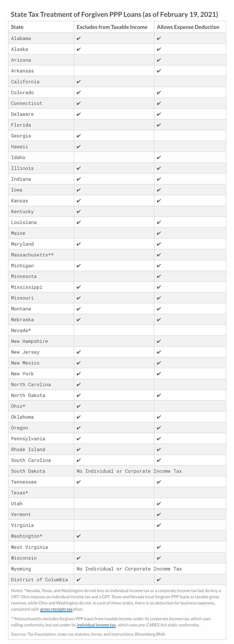This screenshot has height=644, width=234.
Task: Click Arizona's Allows Expense Deduction checkmark
Action: coord(159,60)
